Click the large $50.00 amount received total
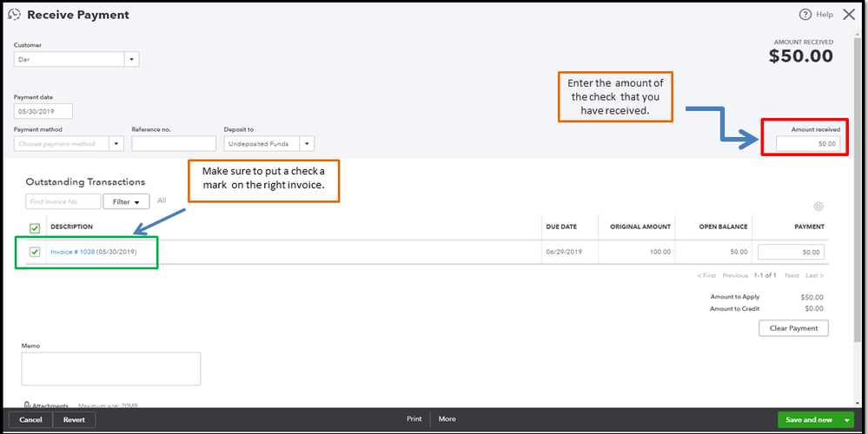This screenshot has height=434, width=868. (x=801, y=56)
